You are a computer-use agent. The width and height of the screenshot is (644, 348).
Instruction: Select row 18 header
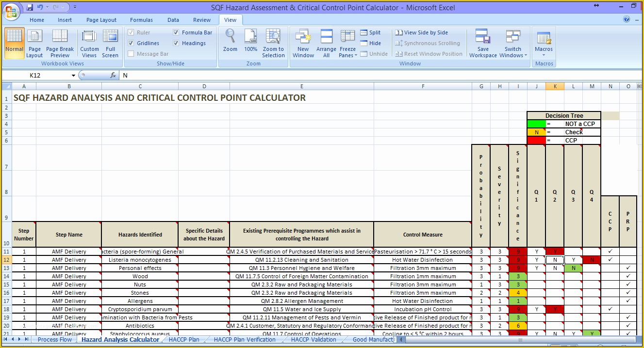coord(7,309)
